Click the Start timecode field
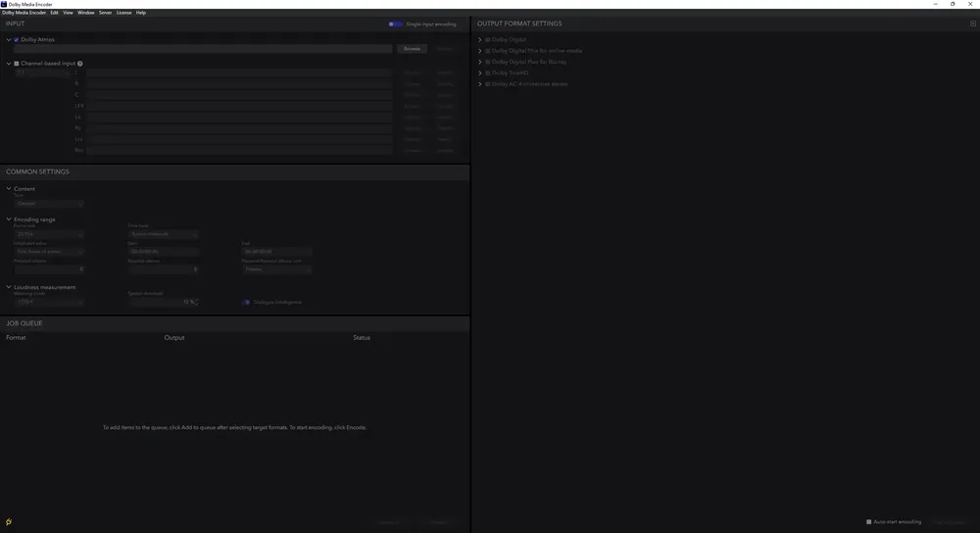This screenshot has height=533, width=980. tap(163, 251)
